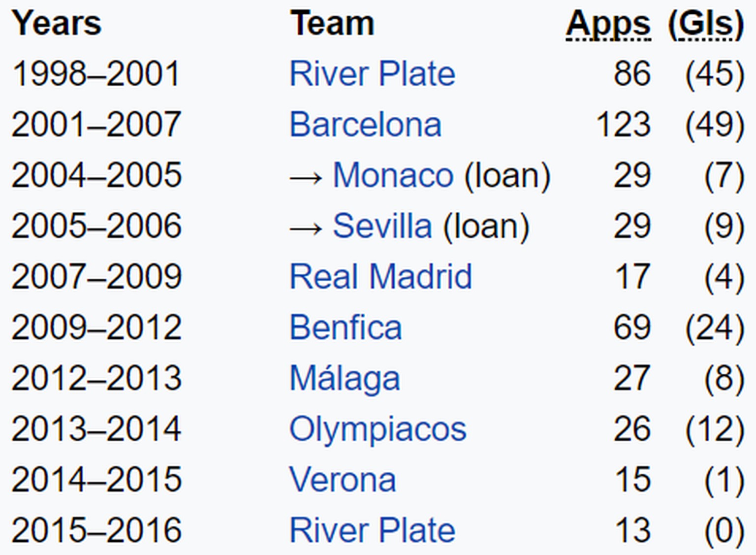Visit the Málaga team link

345,378
